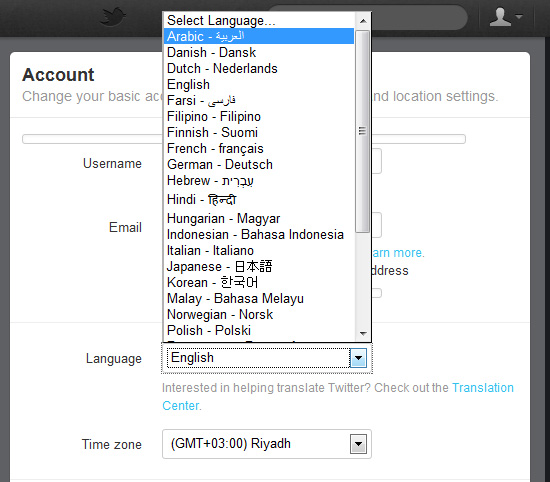This screenshot has height=482, width=550.
Task: Click the Time zone field label
Action: click(x=112, y=444)
